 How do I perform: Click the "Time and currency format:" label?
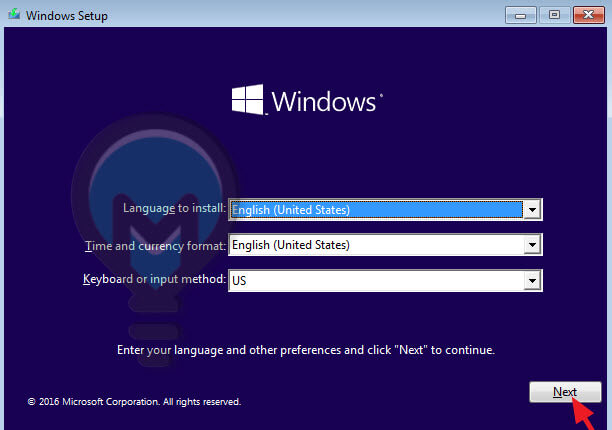click(x=155, y=245)
